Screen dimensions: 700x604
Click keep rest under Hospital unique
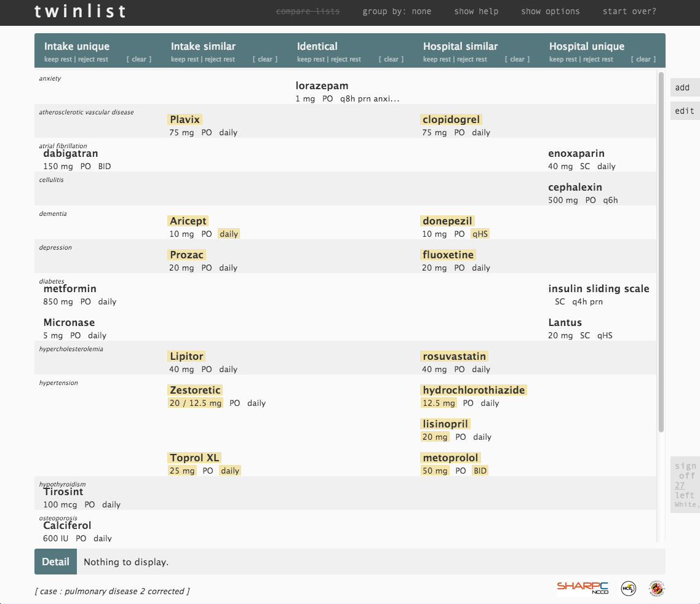tap(563, 60)
